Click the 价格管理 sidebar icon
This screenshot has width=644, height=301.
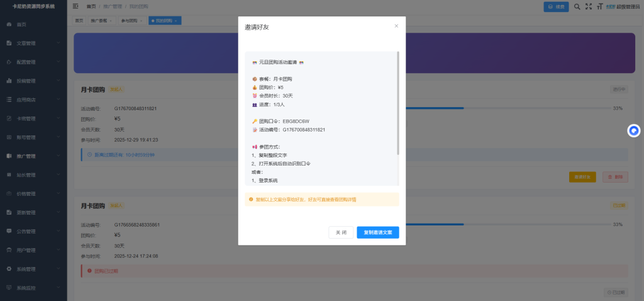coord(9,194)
